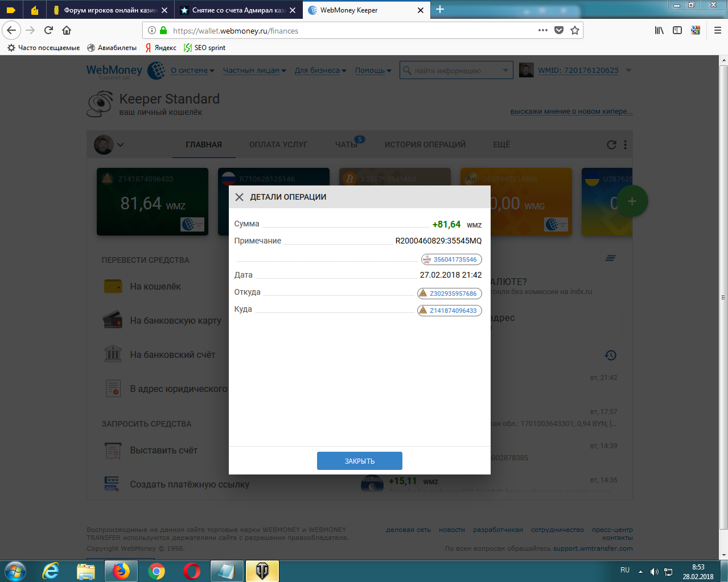Open SEO sprint bookmark
This screenshot has height=582, width=728.
click(x=205, y=48)
